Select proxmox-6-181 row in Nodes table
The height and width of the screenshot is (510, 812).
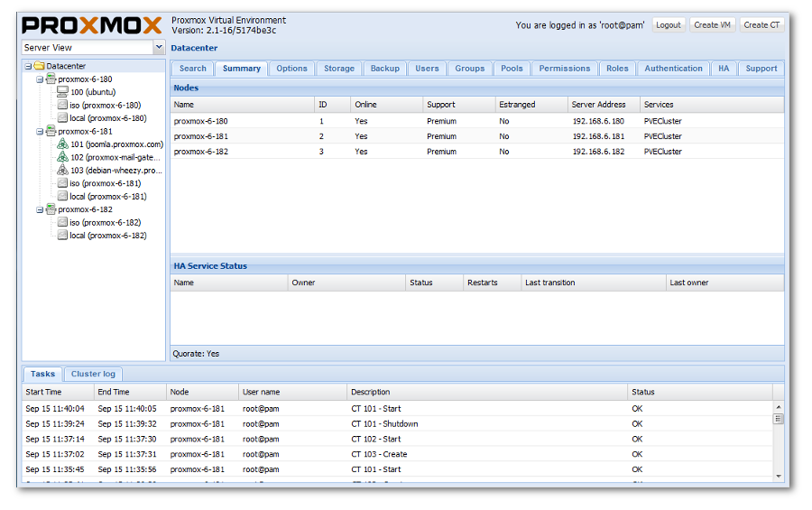(477, 136)
